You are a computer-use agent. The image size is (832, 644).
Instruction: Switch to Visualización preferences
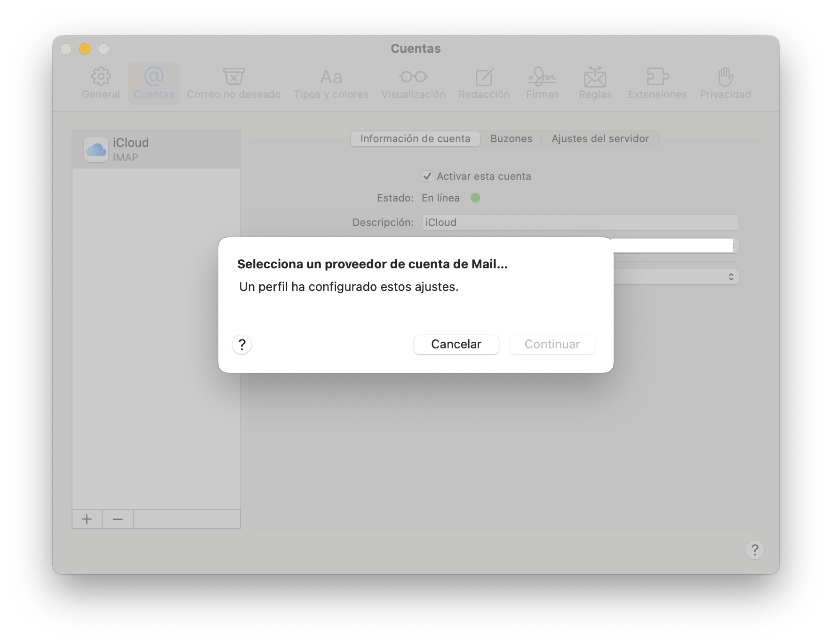(413, 83)
